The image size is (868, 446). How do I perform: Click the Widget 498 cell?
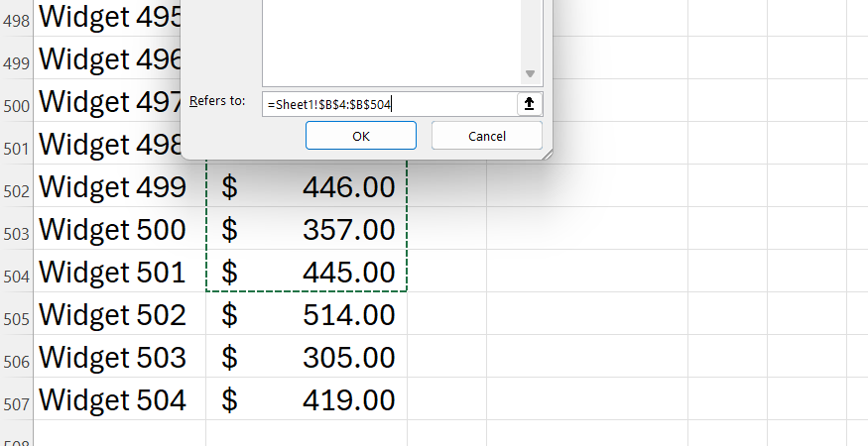pyautogui.click(x=107, y=144)
